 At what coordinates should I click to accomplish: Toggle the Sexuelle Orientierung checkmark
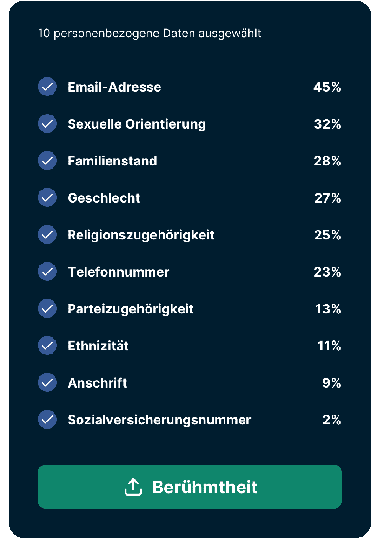47,124
